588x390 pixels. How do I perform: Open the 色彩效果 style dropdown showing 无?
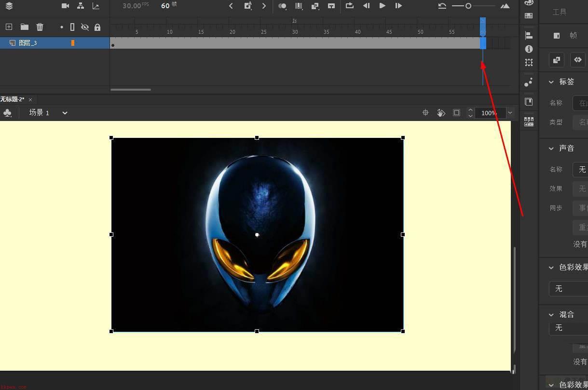click(569, 289)
